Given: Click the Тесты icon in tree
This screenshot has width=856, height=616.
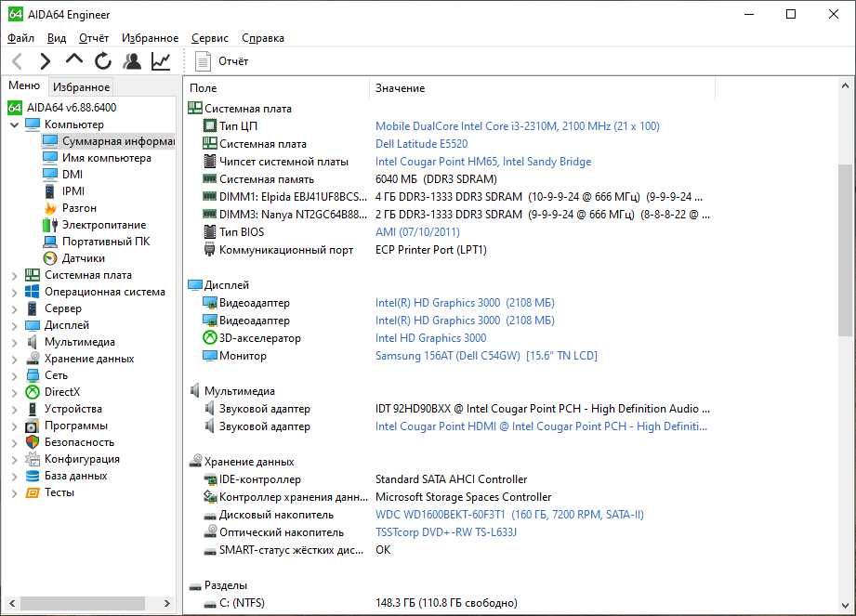Looking at the screenshot, I should [33, 492].
